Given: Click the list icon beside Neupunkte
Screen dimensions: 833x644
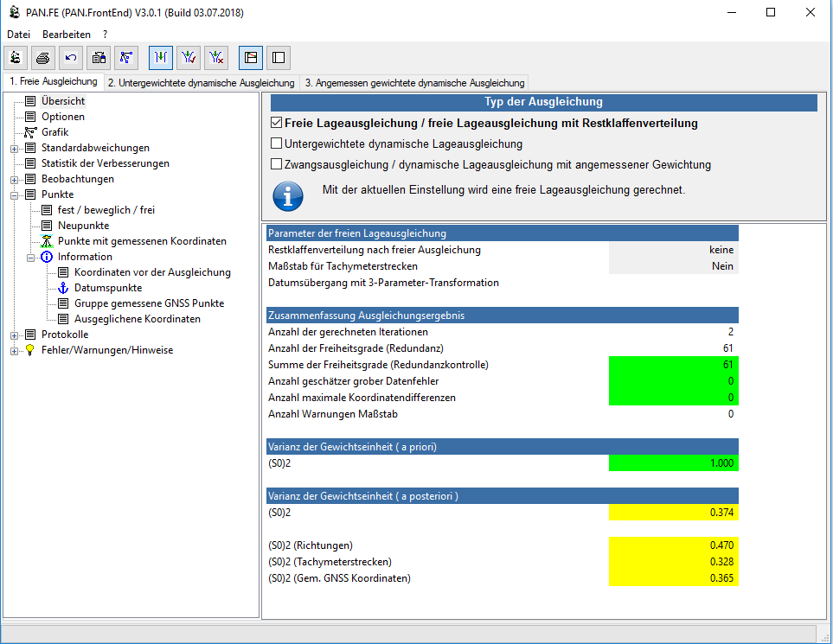Looking at the screenshot, I should pos(48,226).
